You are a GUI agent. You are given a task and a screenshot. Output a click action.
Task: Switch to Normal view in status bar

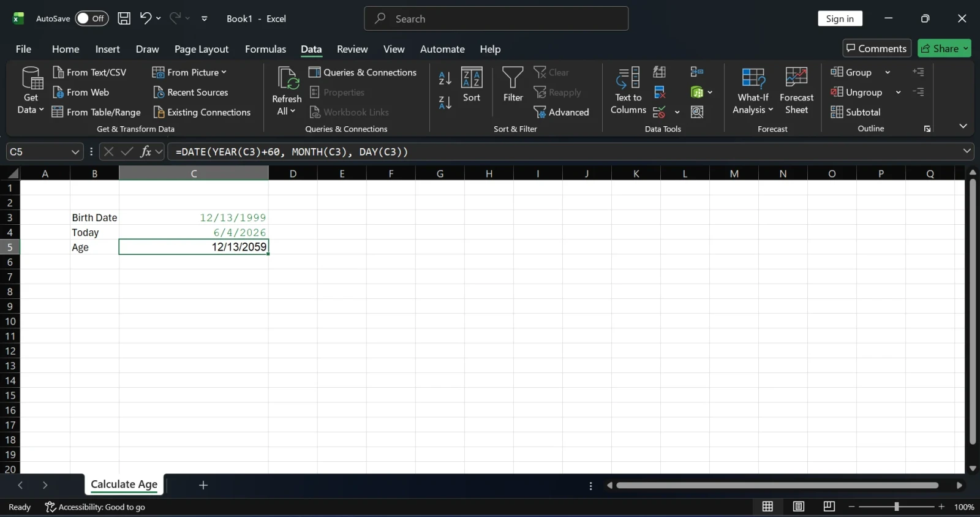pos(767,507)
